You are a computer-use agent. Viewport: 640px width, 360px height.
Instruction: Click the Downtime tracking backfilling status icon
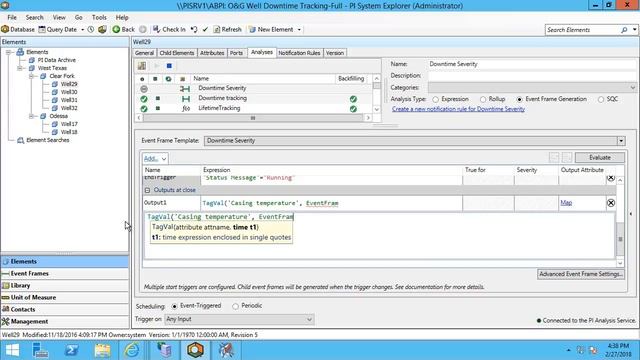(353, 99)
